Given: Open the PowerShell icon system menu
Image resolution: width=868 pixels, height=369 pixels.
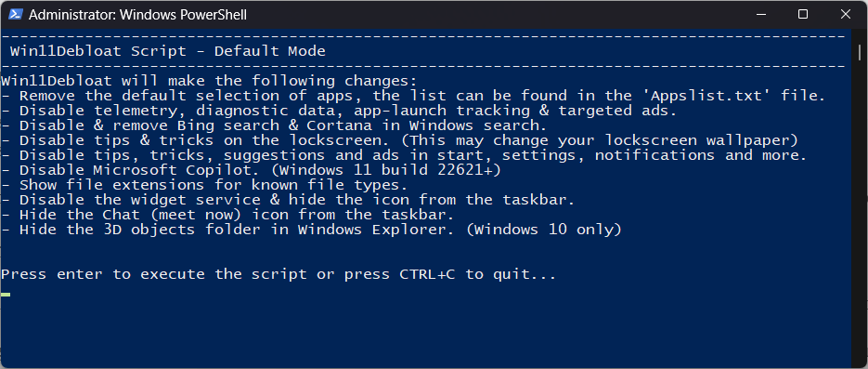Looking at the screenshot, I should click(x=16, y=14).
